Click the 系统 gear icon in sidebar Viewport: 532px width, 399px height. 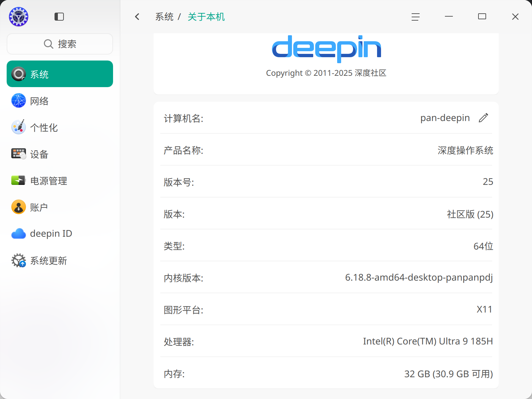[19, 74]
